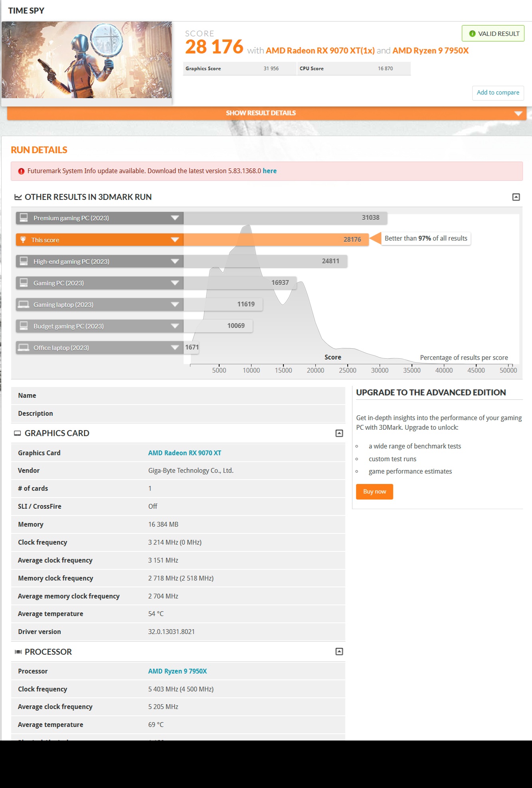Click the red alert icon in the update notice

(x=21, y=171)
